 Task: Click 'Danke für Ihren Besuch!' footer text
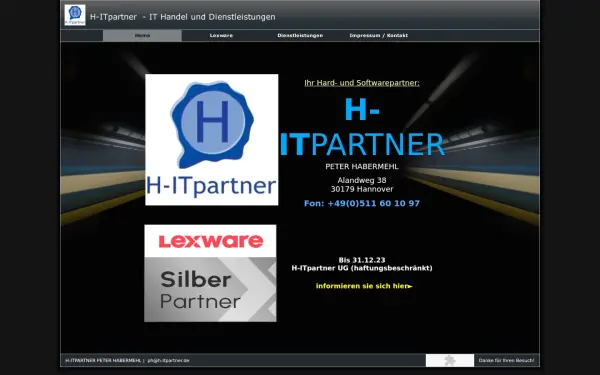506,360
